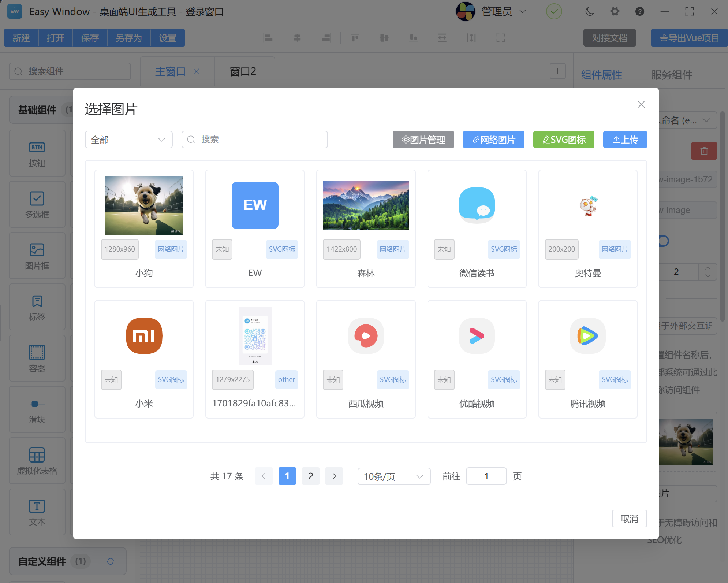Click the 网络图片 button
The width and height of the screenshot is (728, 583).
(x=493, y=140)
